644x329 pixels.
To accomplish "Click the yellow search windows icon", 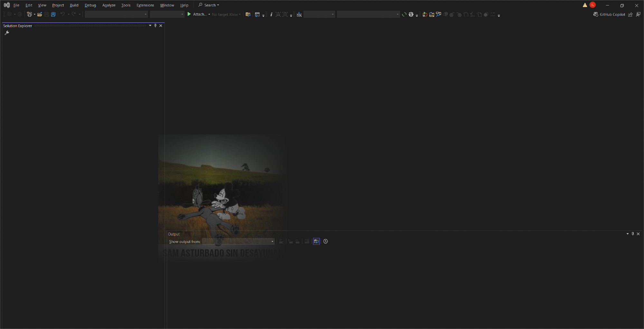I will pos(439,14).
